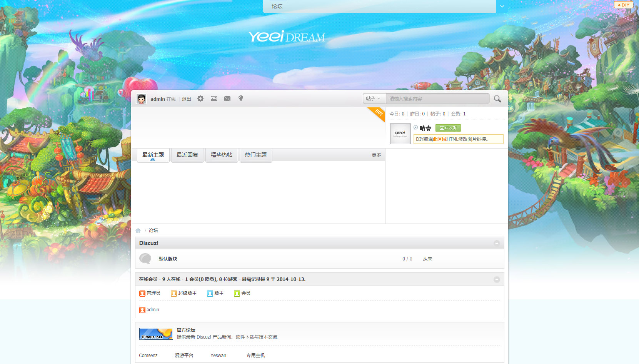
Task: Click the magnifier search button
Action: (497, 99)
